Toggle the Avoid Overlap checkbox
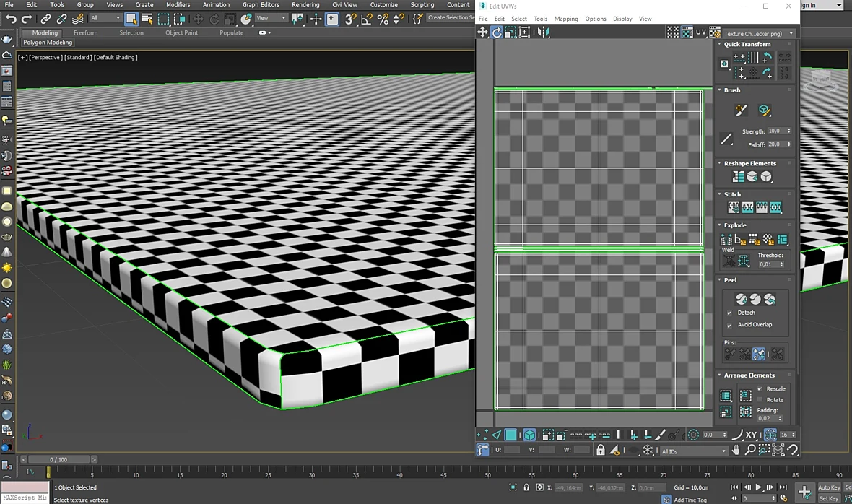The image size is (852, 504). click(729, 325)
